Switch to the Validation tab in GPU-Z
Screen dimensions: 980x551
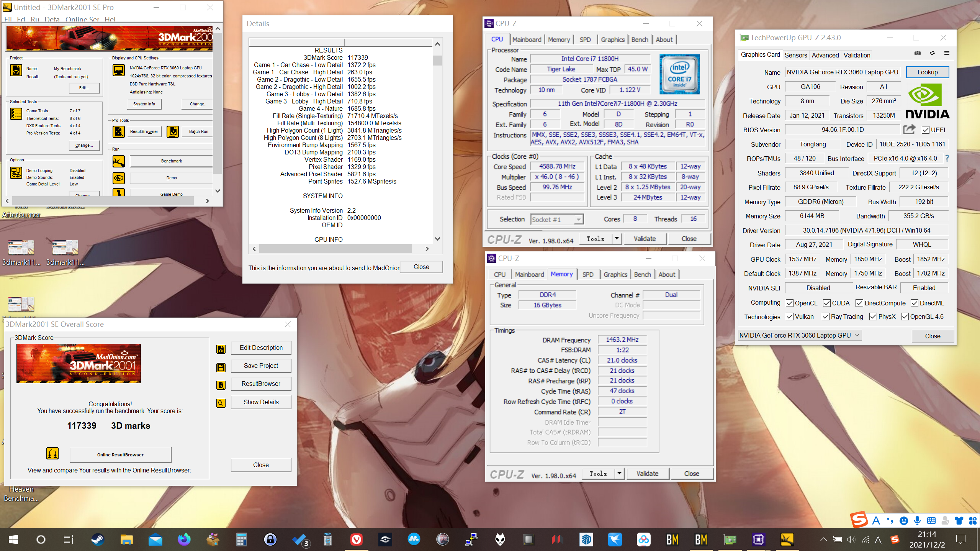(x=857, y=55)
